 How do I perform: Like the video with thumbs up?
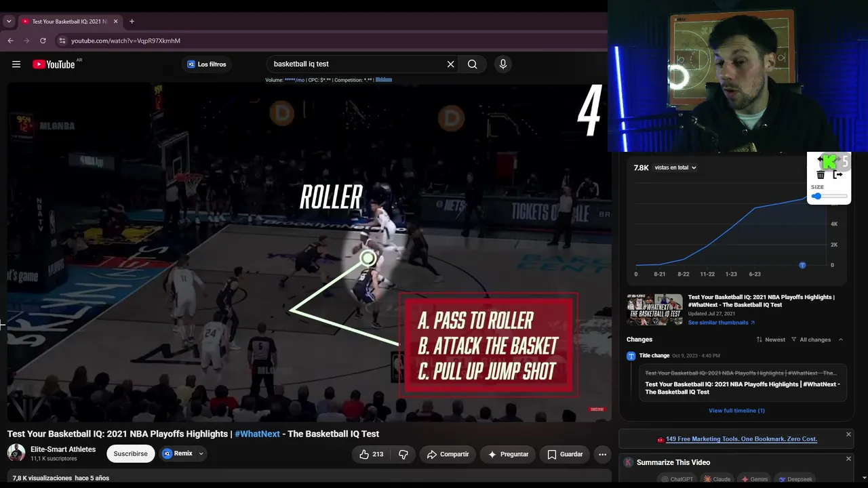(x=370, y=454)
